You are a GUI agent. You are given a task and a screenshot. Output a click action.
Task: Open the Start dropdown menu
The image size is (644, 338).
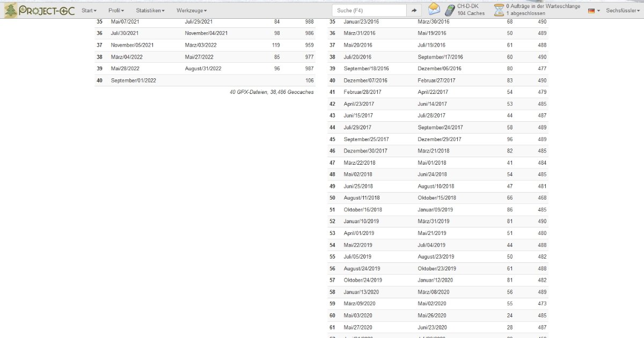(89, 11)
